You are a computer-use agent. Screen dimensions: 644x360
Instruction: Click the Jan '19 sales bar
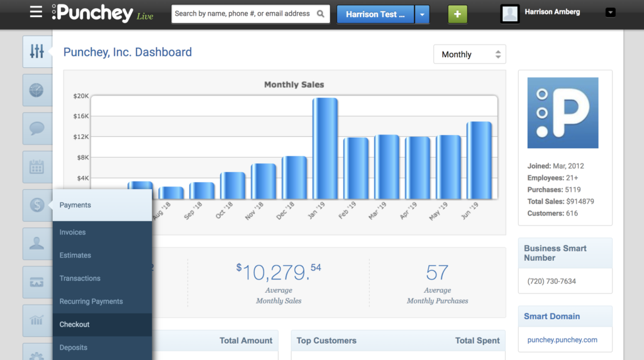coord(325,149)
